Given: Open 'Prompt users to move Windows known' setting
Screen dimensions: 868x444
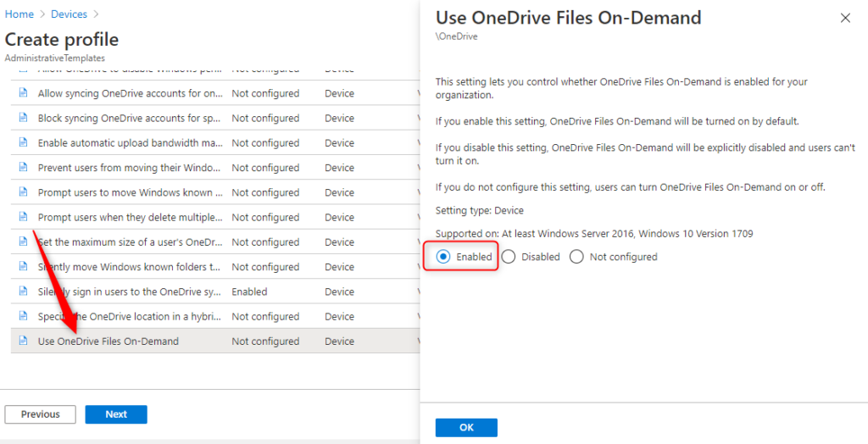Looking at the screenshot, I should pyautogui.click(x=131, y=192).
